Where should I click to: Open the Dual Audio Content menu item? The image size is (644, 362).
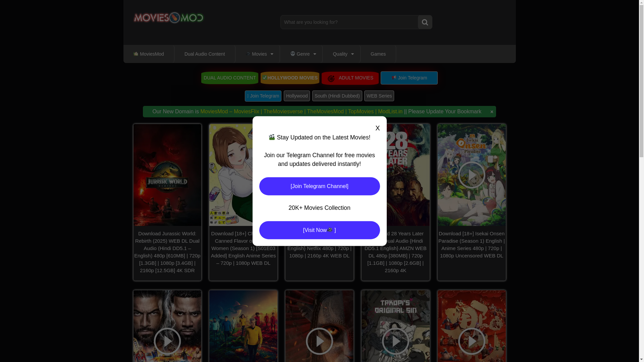tap(205, 54)
